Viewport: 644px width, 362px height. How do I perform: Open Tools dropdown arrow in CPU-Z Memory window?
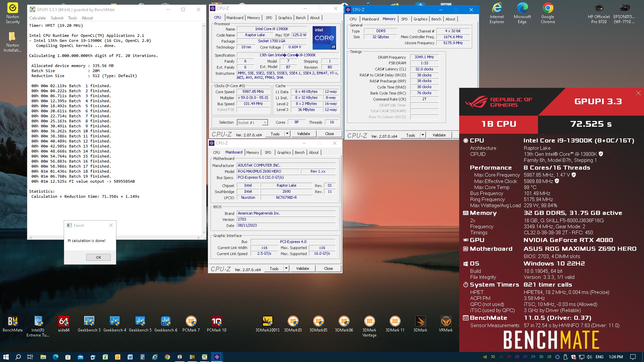[423, 135]
